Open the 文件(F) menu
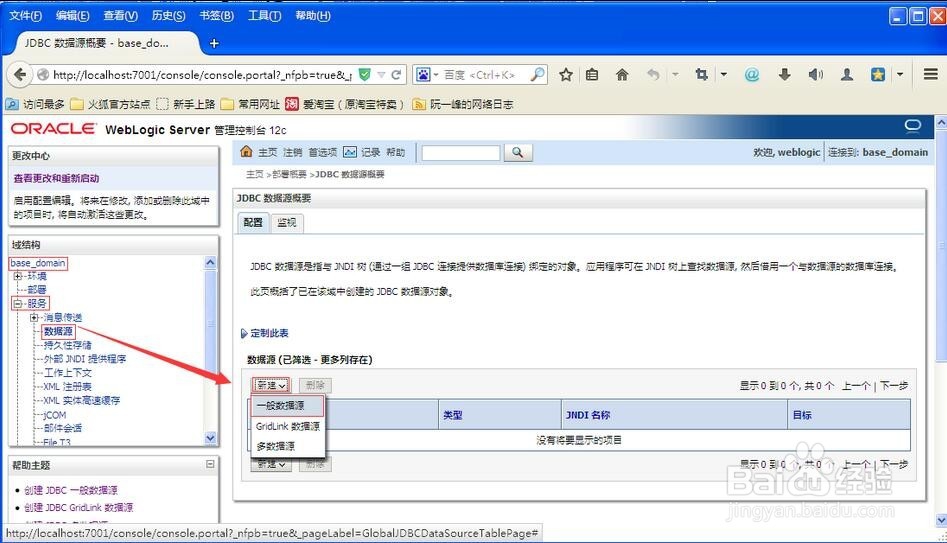This screenshot has height=543, width=947. (x=25, y=16)
